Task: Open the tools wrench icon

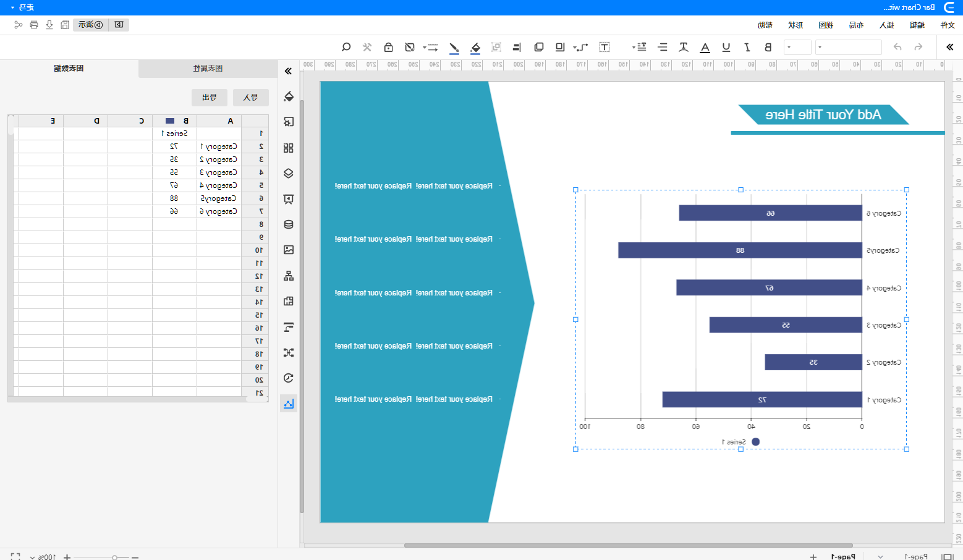Action: tap(367, 47)
